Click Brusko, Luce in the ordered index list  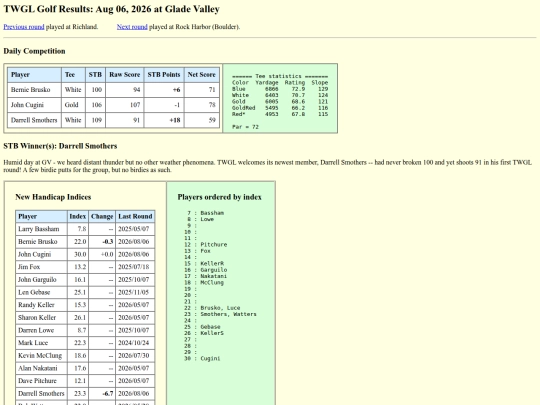click(x=220, y=308)
